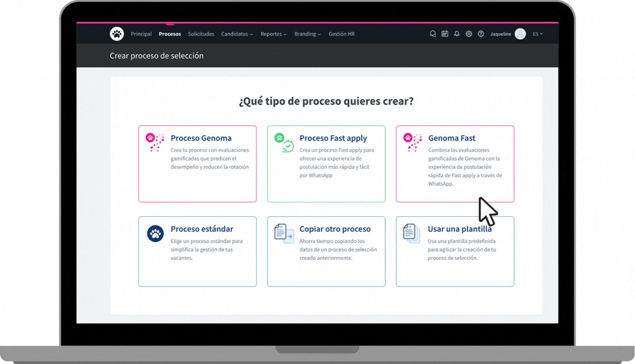This screenshot has width=635, height=364.
Task: Expand the Branding dropdown menu
Action: (308, 34)
